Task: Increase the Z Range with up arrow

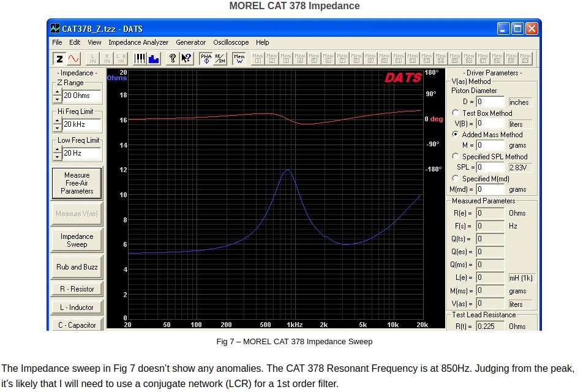Action: [x=57, y=92]
